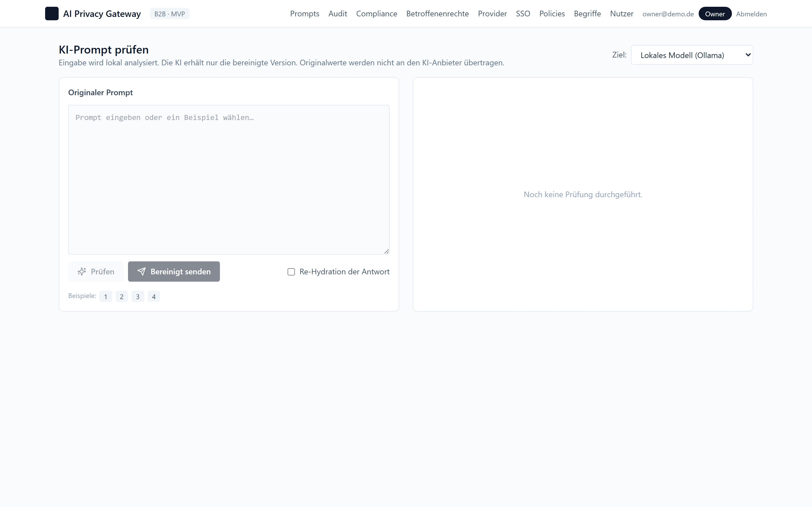Focus the Originaler Prompt text area
Viewport: 812px width, 507px height.
coord(229,180)
